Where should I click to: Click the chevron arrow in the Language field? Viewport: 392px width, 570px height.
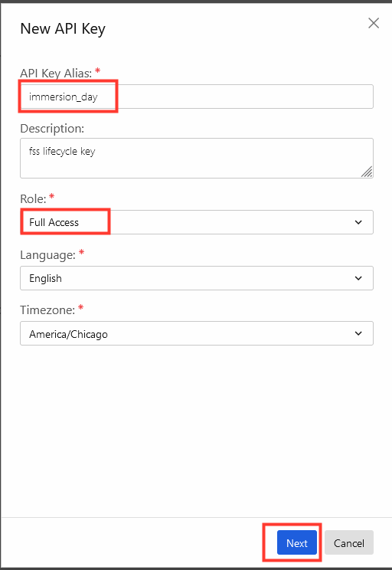click(358, 278)
